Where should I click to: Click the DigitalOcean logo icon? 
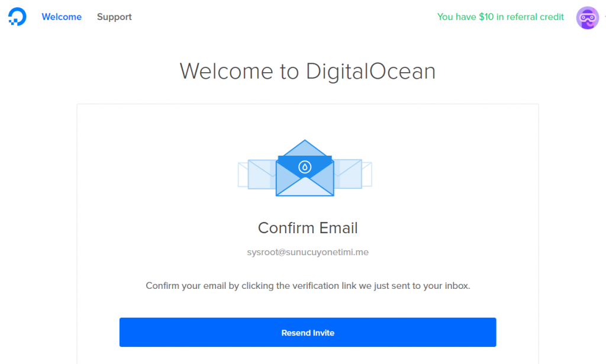(17, 17)
